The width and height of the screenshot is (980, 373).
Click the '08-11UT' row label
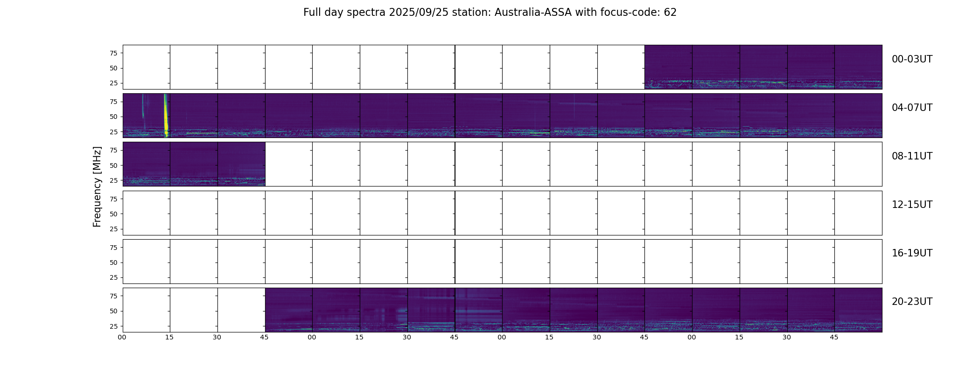click(912, 156)
